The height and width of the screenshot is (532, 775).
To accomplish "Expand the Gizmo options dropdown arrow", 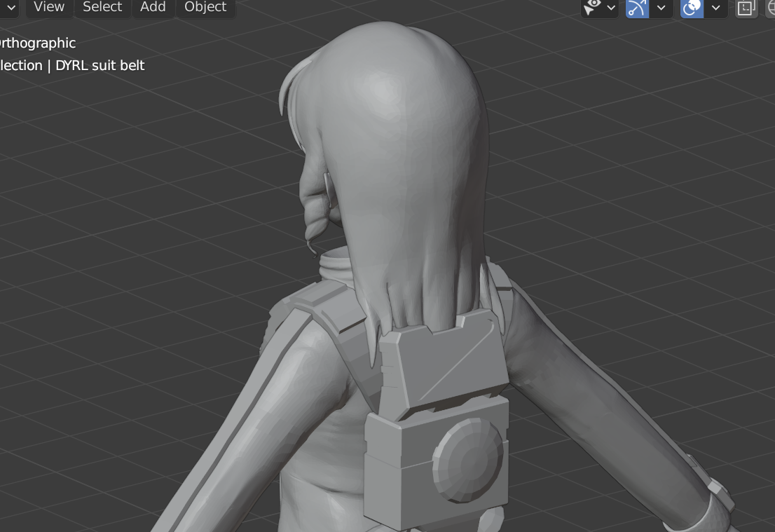I will tap(661, 8).
